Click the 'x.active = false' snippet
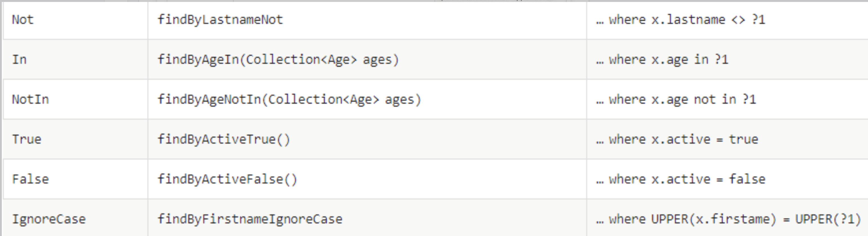This screenshot has height=236, width=868. [708, 179]
